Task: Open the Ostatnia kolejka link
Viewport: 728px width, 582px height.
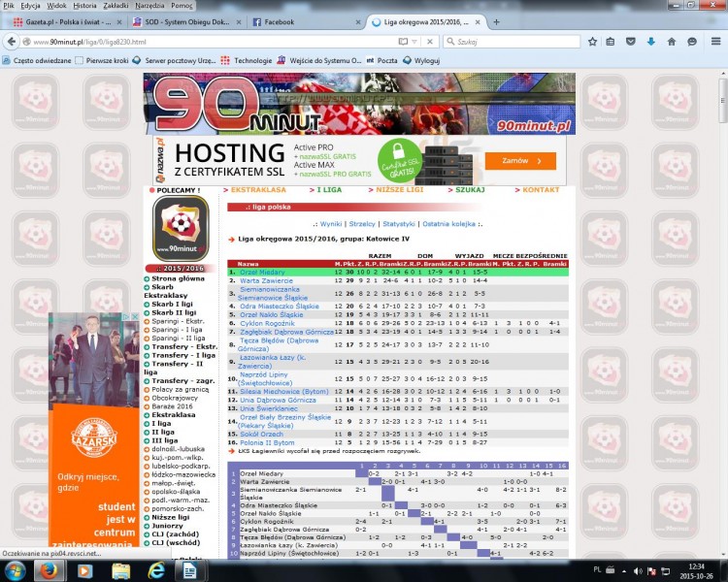Action: (x=449, y=224)
